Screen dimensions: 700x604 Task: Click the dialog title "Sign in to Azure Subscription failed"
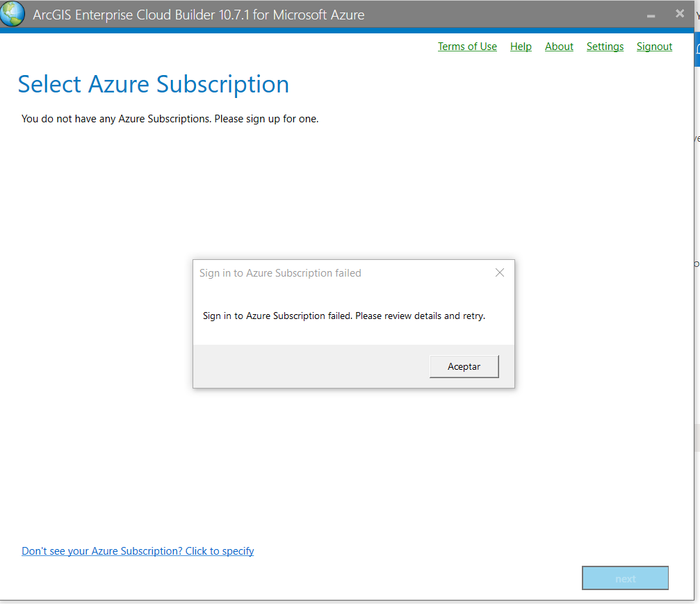(280, 272)
